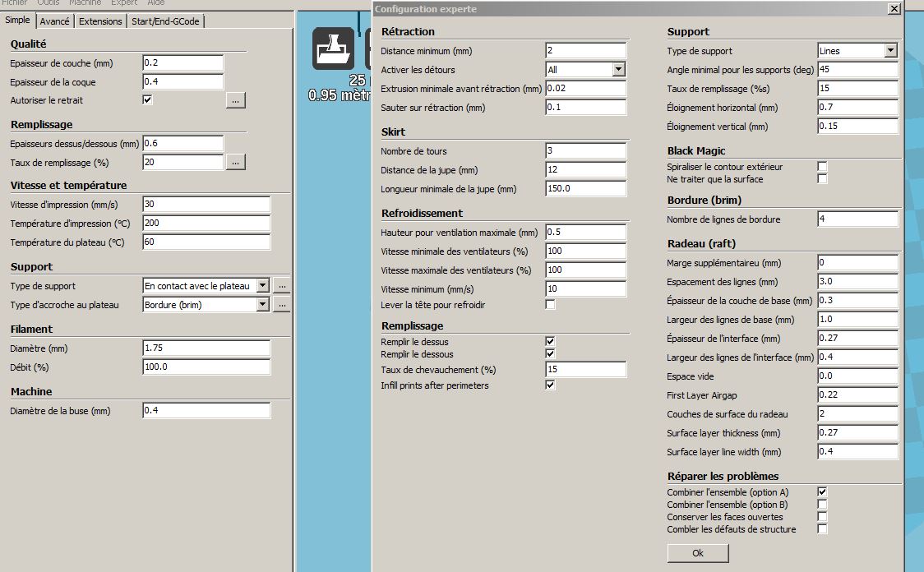Open brim settings '...' beside Type d'accroche
Screen dimensions: 924x572
[x=282, y=305]
